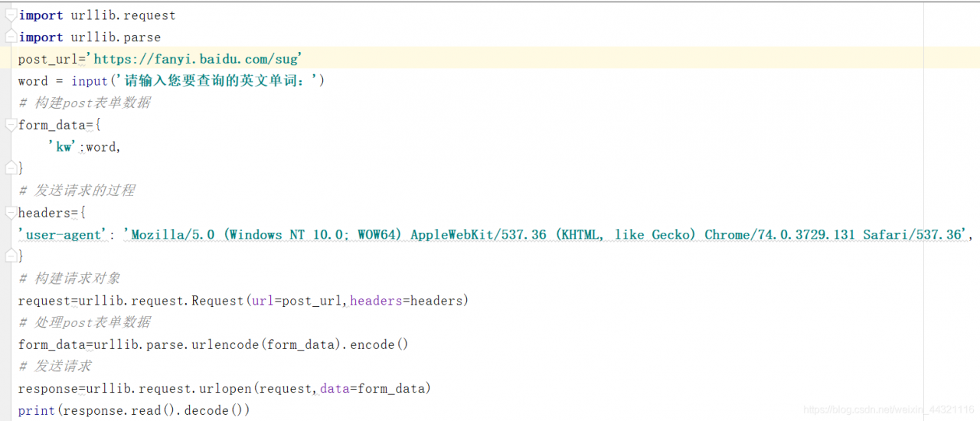Viewport: 980px width, 421px height.
Task: Place cursor in 'https://fanyi.baidu.com/sug' URL string
Action: [194, 59]
